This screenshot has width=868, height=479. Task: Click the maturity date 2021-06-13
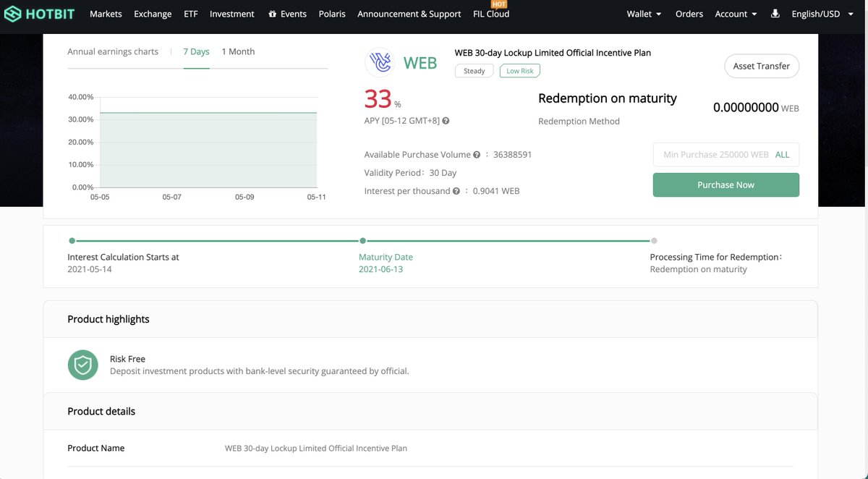click(380, 269)
